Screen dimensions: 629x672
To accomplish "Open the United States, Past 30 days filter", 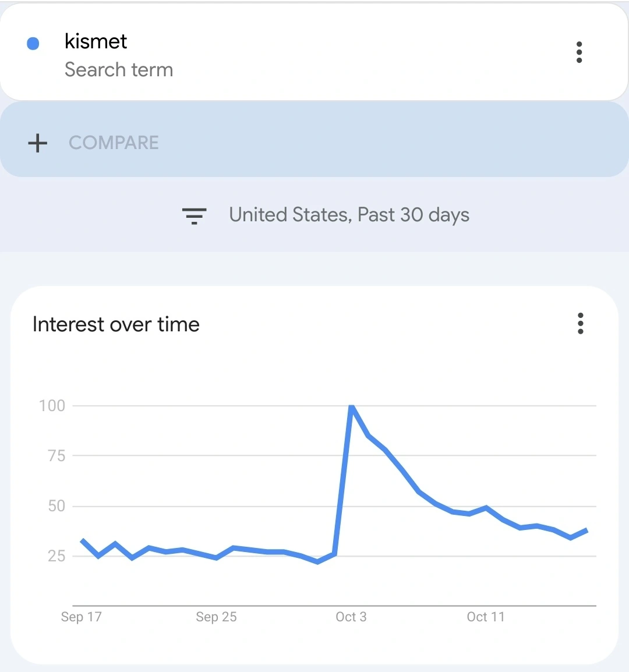I will tap(349, 215).
